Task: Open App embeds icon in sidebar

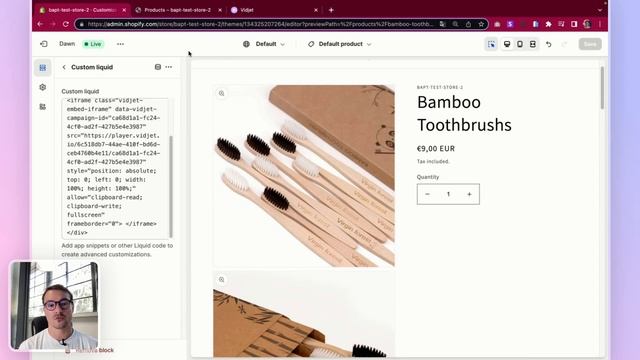Action: [x=43, y=107]
